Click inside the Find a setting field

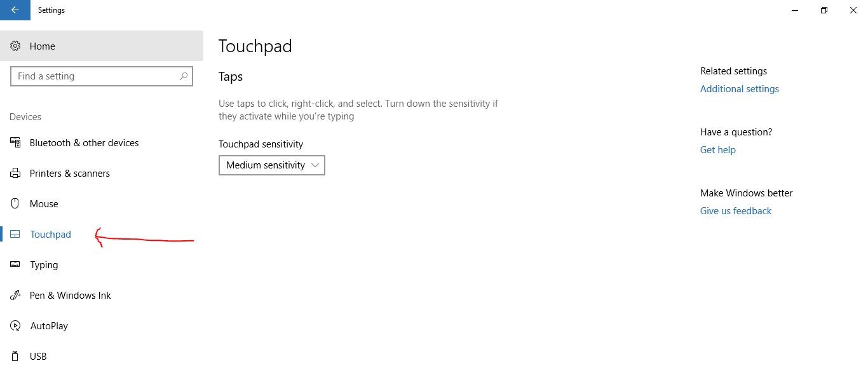[x=95, y=76]
